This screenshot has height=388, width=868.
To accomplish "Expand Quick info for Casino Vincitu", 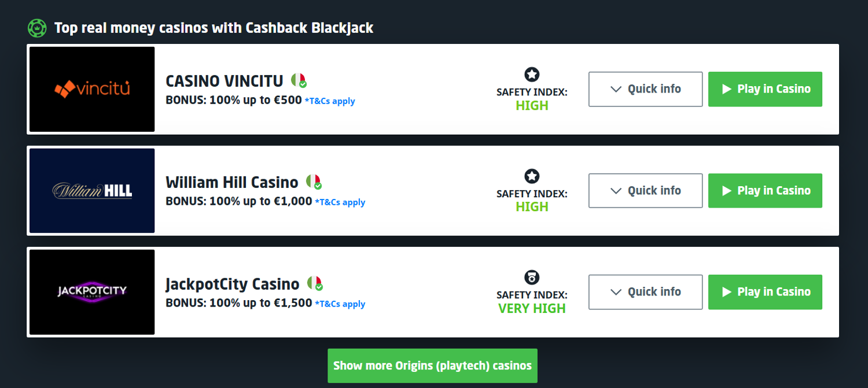I will (645, 89).
